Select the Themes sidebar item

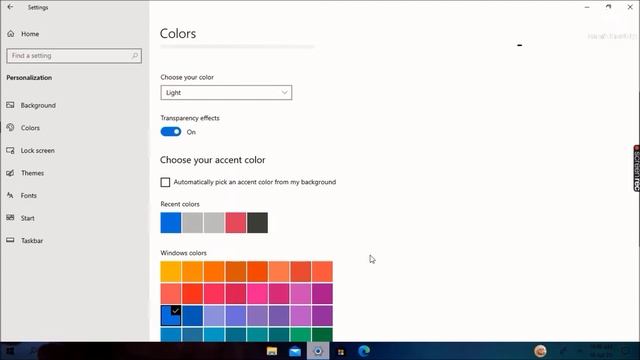[32, 173]
